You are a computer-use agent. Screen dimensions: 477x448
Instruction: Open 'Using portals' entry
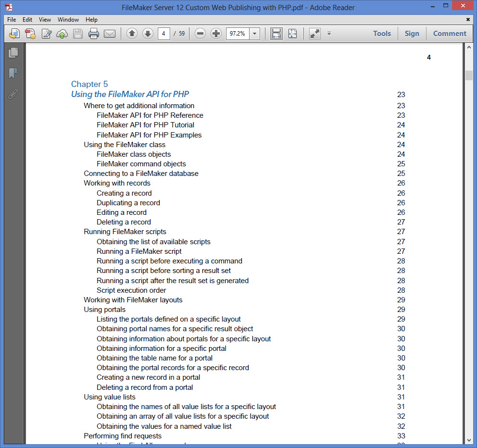click(x=105, y=309)
